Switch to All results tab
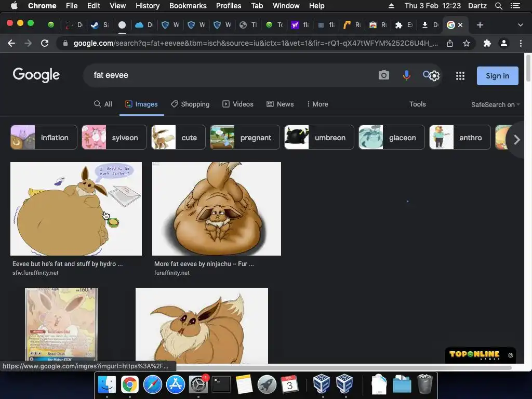 click(x=103, y=104)
